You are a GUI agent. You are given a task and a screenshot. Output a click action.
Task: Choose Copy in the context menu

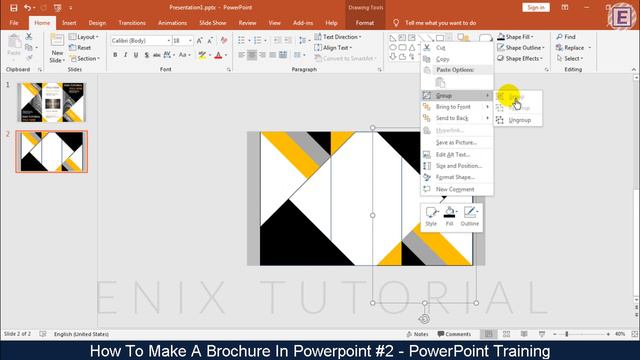[457, 59]
